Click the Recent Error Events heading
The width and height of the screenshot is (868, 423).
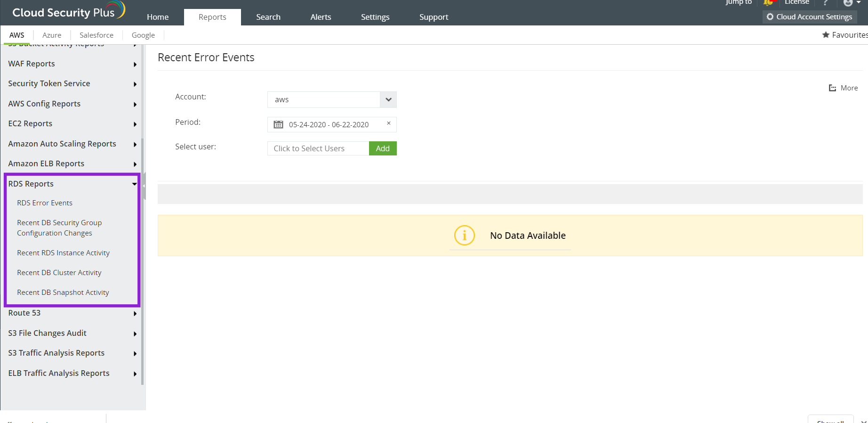click(206, 58)
